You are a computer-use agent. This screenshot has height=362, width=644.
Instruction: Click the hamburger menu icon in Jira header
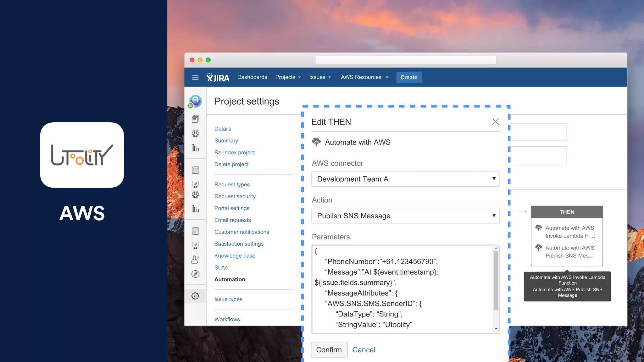click(x=195, y=77)
